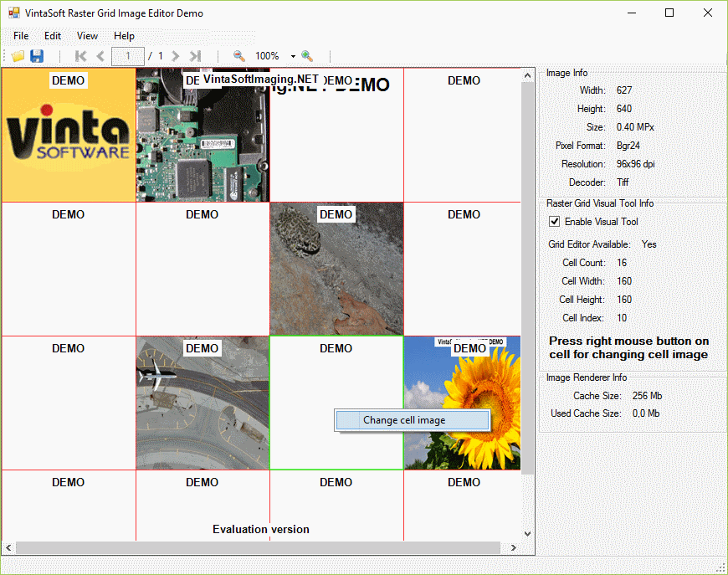Select the Vinta Software logo cell
The width and height of the screenshot is (728, 575).
coord(69,135)
